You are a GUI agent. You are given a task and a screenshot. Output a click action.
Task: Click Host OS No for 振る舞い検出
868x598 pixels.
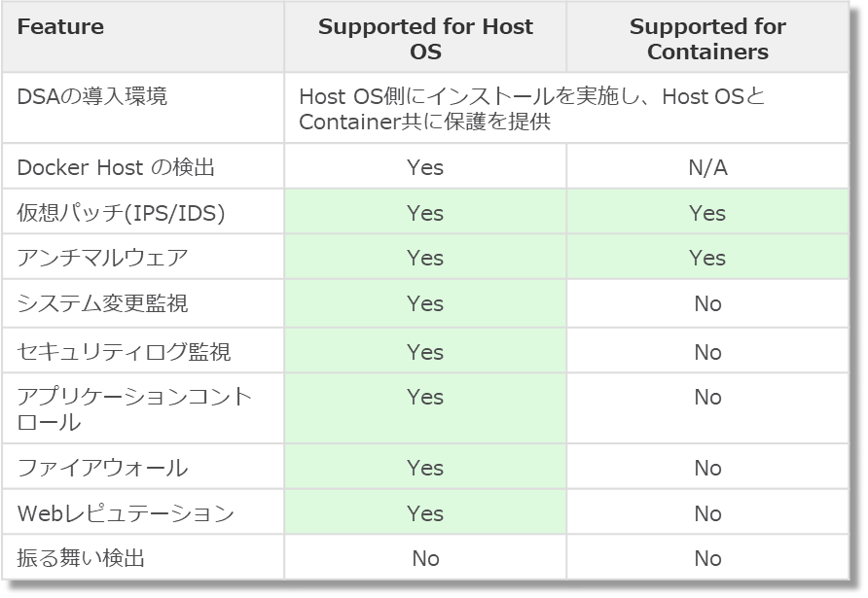(x=425, y=558)
